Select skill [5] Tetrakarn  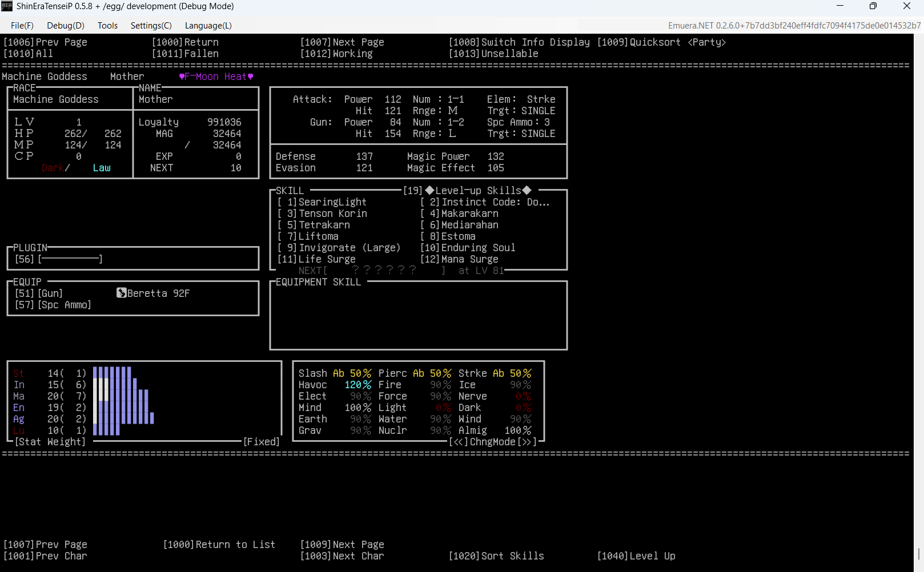click(314, 225)
